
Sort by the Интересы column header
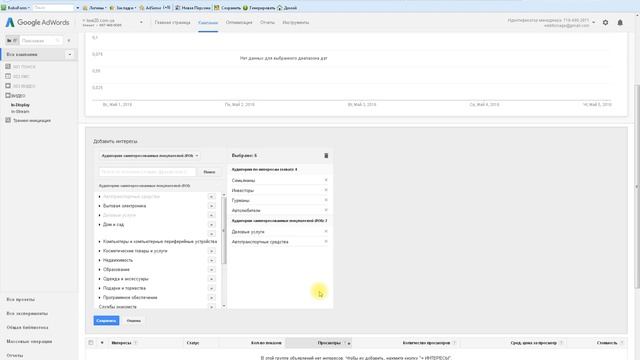(121, 343)
